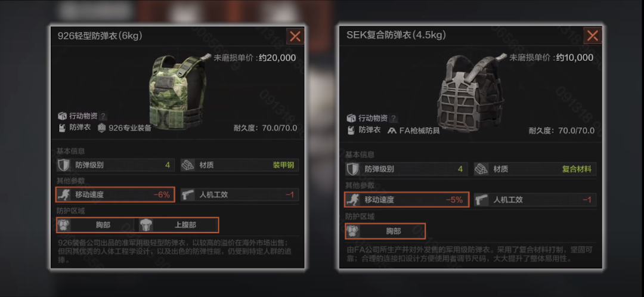Click the camouflage 926 vest image
The image size is (644, 297).
pos(177,91)
